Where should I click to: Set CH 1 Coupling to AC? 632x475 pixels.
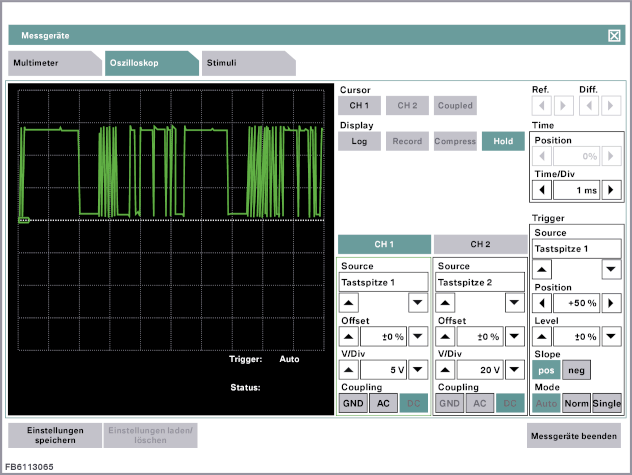point(383,403)
